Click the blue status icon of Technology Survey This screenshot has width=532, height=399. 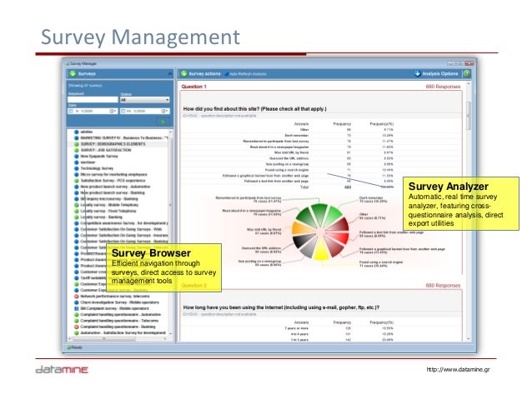tap(77, 168)
